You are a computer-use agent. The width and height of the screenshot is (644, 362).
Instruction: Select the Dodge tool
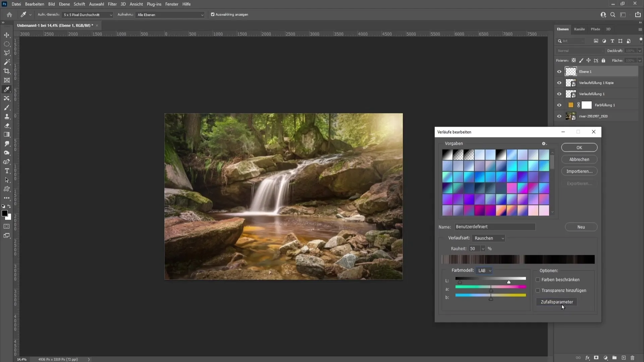7,153
